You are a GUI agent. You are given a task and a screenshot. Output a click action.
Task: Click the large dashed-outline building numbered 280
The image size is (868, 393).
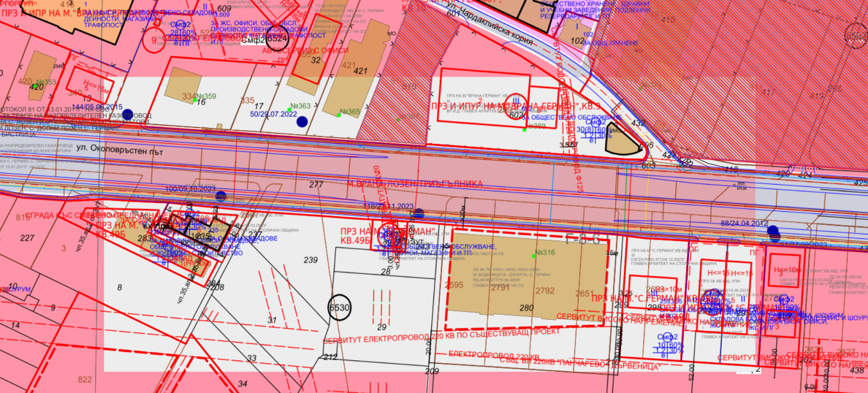[526, 285]
